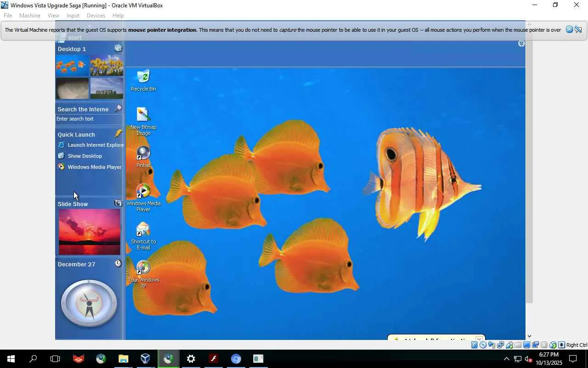Open File Explorer from the taskbar
Image resolution: width=588 pixels, height=368 pixels.
[123, 359]
